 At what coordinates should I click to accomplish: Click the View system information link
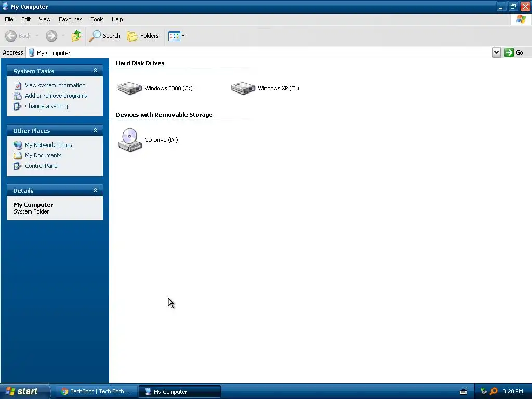point(55,85)
